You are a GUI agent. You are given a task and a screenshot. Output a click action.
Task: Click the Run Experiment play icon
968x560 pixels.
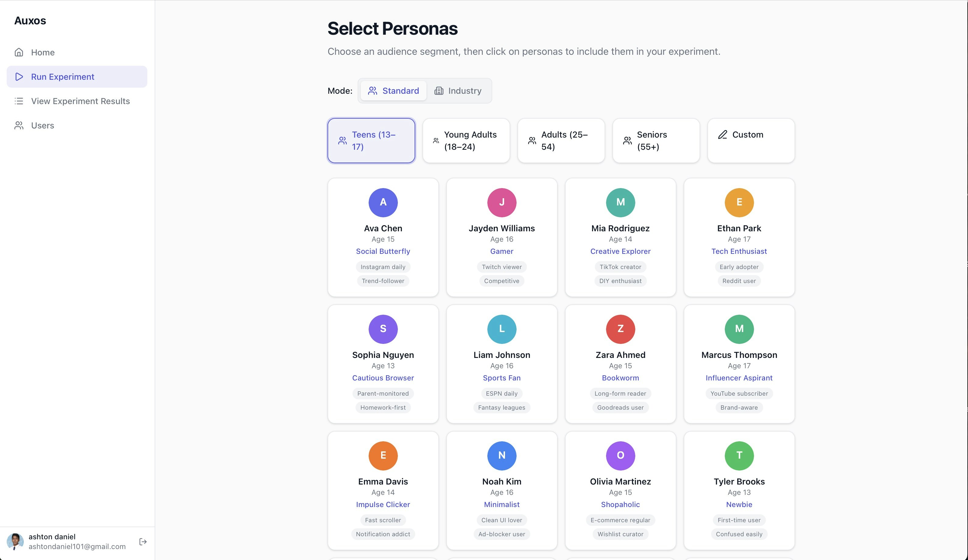pos(19,77)
